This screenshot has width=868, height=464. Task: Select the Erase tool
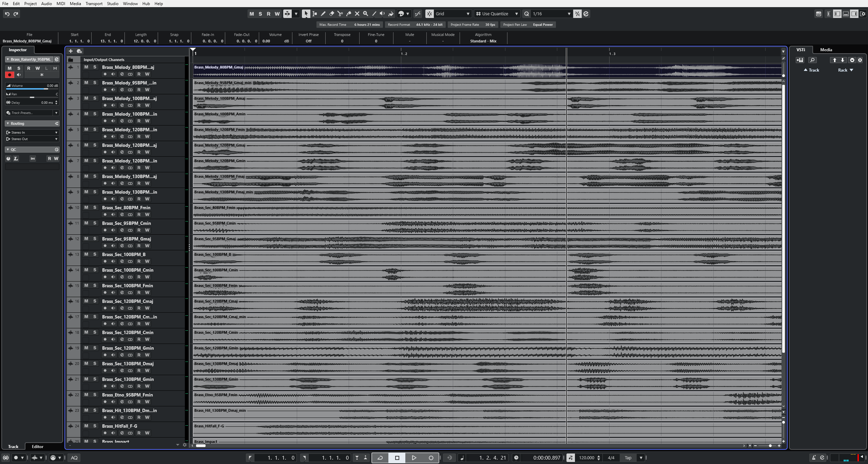[332, 14]
